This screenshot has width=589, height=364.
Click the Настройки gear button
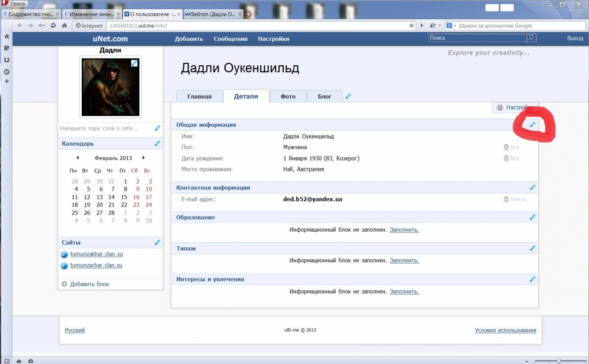pyautogui.click(x=515, y=107)
